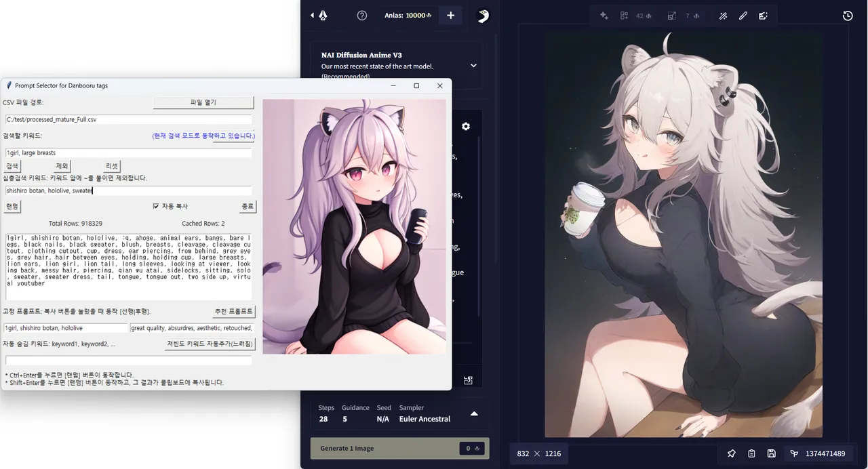Open the enhance wand tool
This screenshot has height=469, width=868.
[723, 15]
